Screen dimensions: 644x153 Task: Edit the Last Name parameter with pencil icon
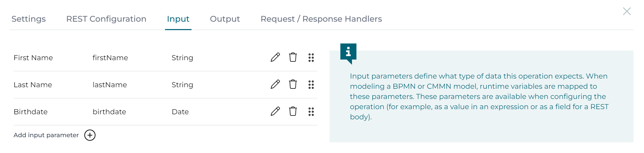[x=275, y=84]
